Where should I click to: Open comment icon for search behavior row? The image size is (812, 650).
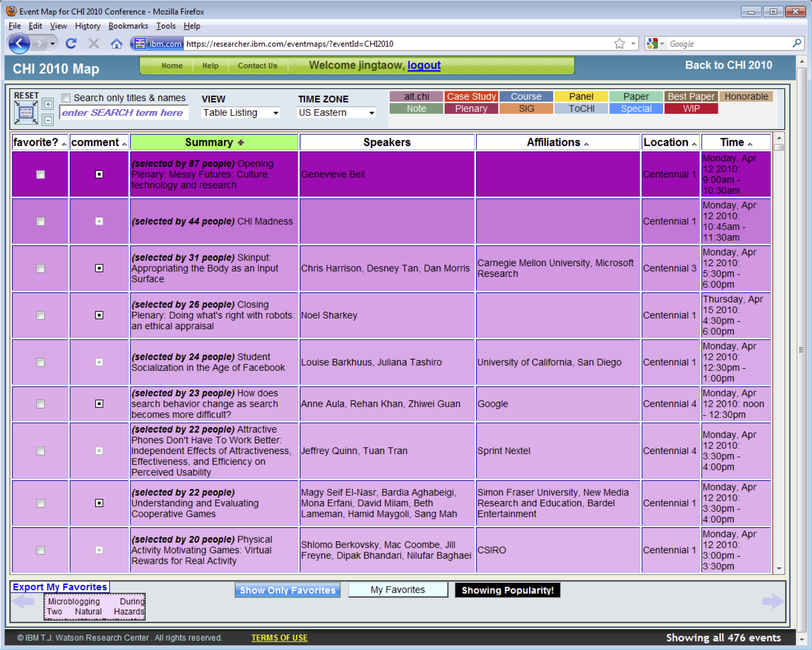point(99,404)
